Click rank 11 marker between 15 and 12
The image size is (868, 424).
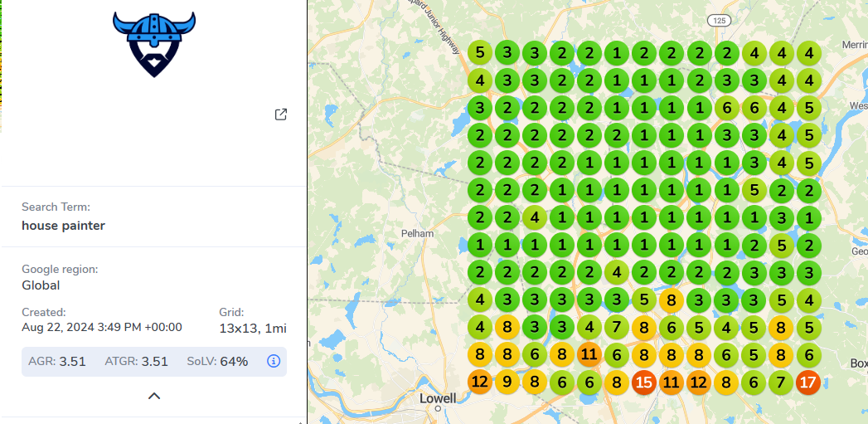(671, 383)
